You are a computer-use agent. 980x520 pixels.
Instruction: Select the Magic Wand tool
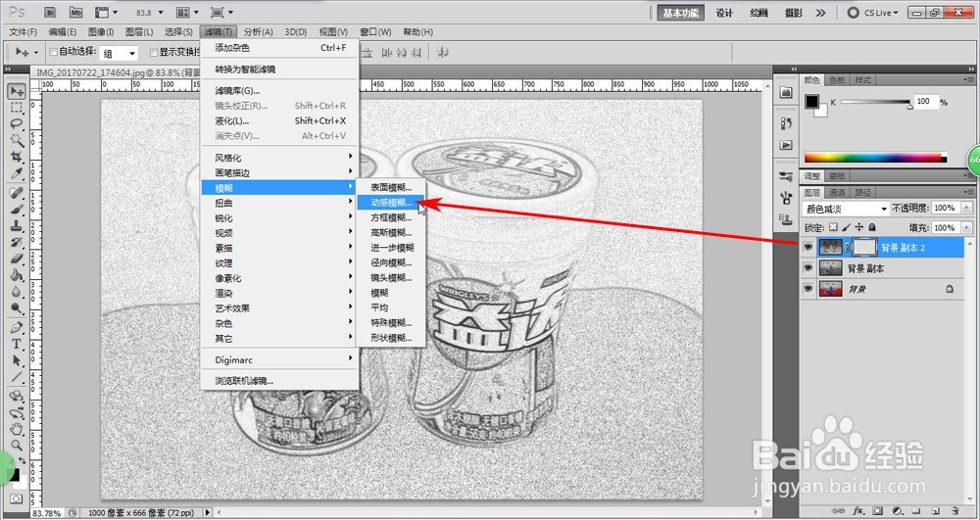pos(17,140)
